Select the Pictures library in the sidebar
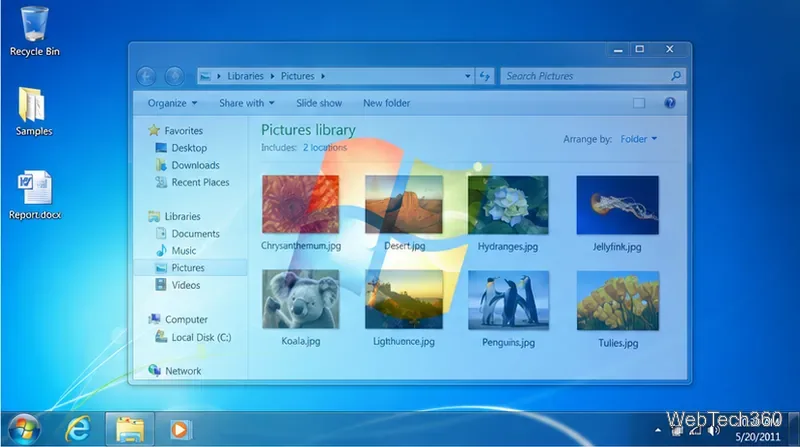Viewport: 800px width, 447px height. [191, 268]
